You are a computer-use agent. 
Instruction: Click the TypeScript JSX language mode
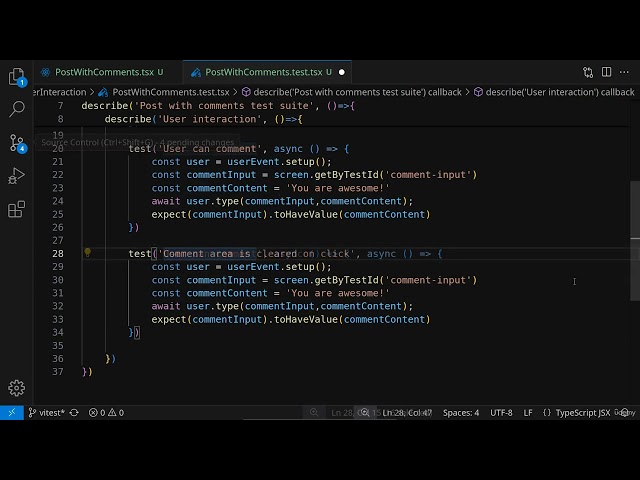(x=583, y=413)
